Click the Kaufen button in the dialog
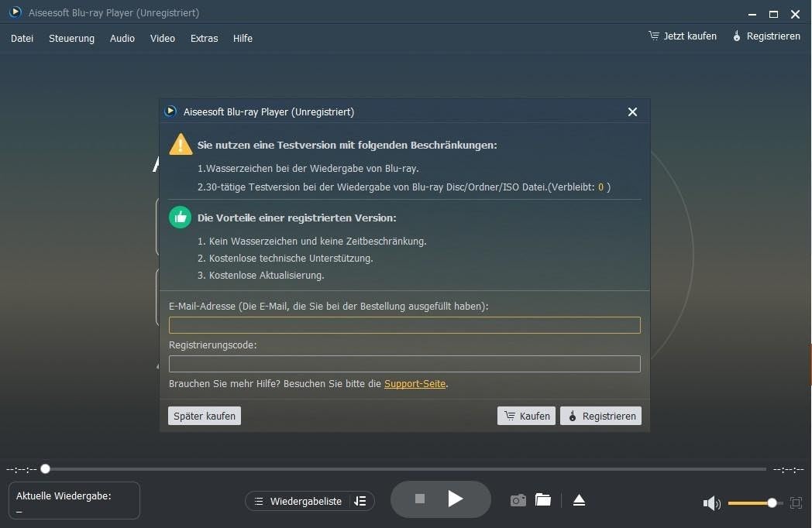The width and height of the screenshot is (812, 528). tap(526, 417)
